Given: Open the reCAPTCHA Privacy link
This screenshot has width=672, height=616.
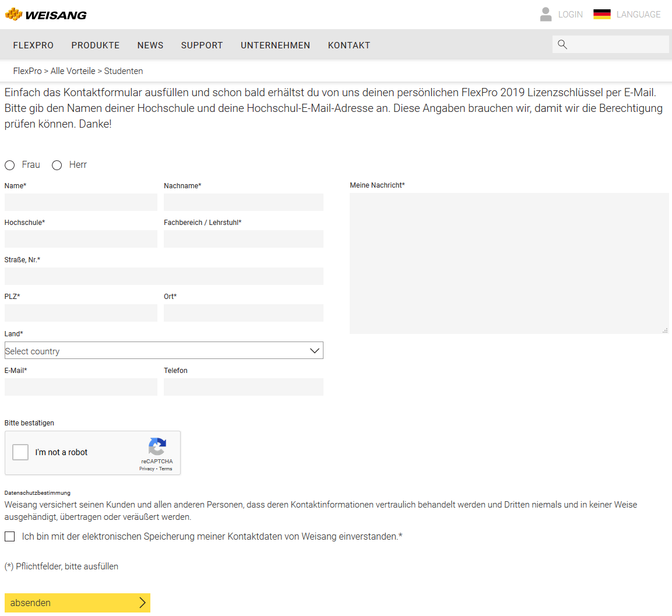Looking at the screenshot, I should [x=146, y=469].
